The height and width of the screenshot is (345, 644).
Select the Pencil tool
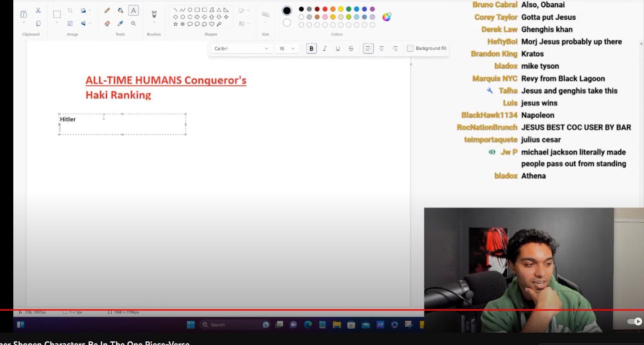(x=107, y=10)
